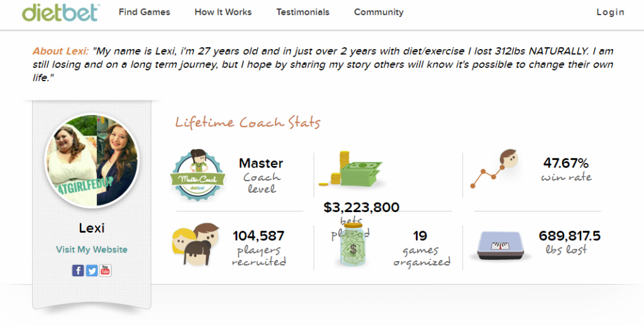644x326 pixels.
Task: Open the Testimonials page
Action: [x=303, y=12]
